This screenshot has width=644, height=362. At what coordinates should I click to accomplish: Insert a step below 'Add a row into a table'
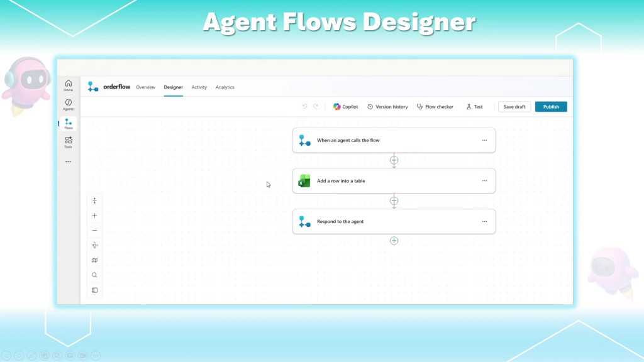click(x=394, y=200)
